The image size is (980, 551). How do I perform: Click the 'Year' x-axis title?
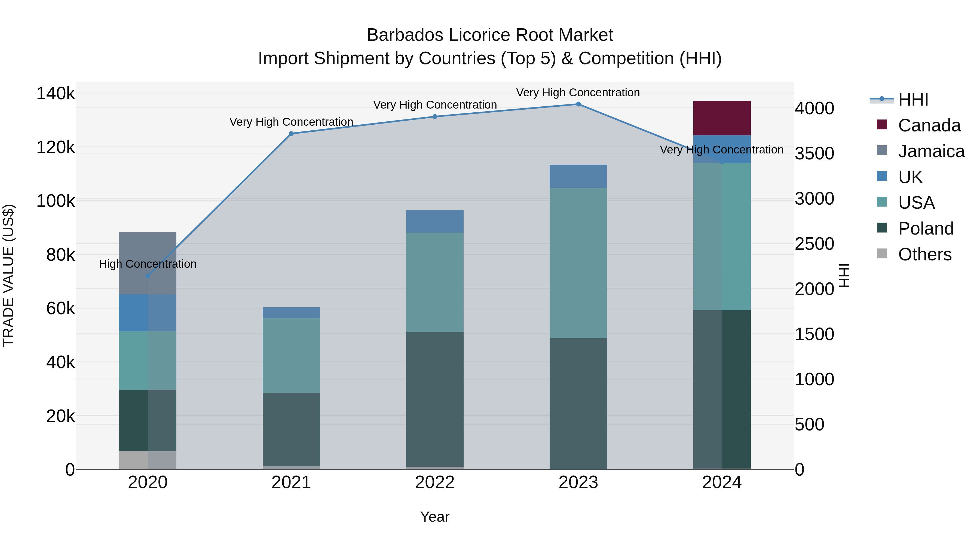[435, 517]
